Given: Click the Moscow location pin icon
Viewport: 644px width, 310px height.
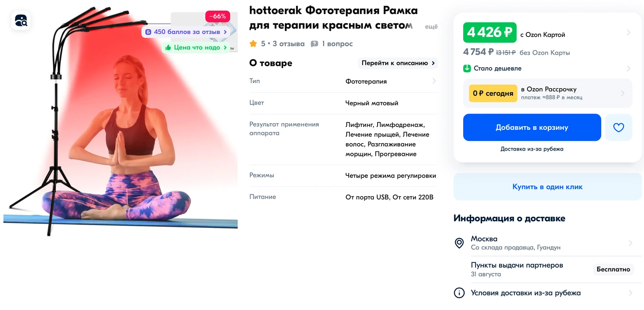Looking at the screenshot, I should [459, 243].
